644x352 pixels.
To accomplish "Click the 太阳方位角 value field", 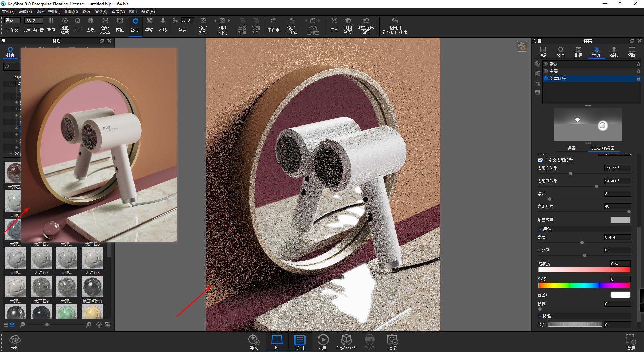I will click(618, 168).
